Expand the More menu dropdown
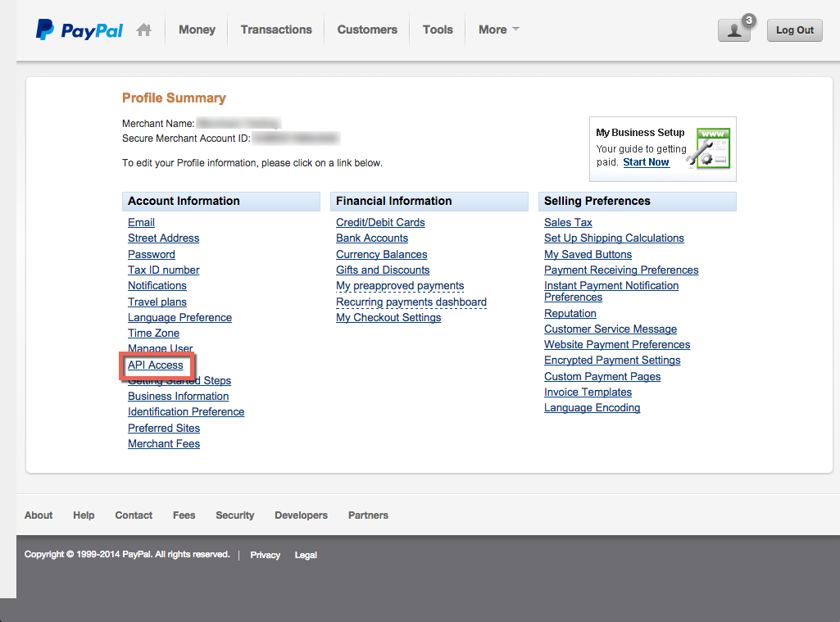840x622 pixels. tap(499, 30)
